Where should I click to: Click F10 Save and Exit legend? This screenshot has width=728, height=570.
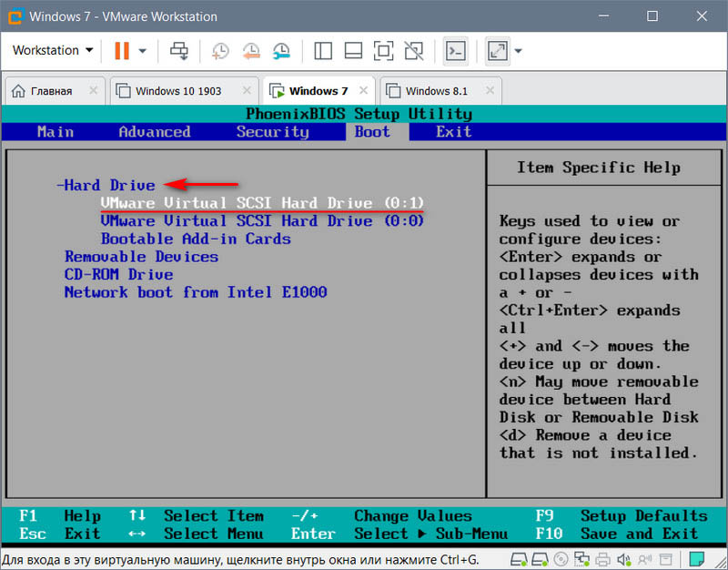point(617,534)
